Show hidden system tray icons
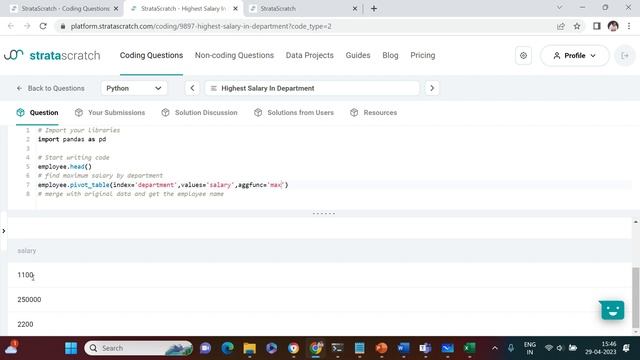The image size is (640, 360). [495, 348]
